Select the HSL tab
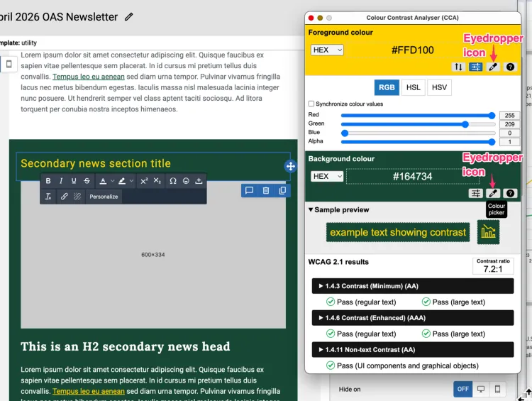Screen dimensions: 532x401 pos(414,87)
